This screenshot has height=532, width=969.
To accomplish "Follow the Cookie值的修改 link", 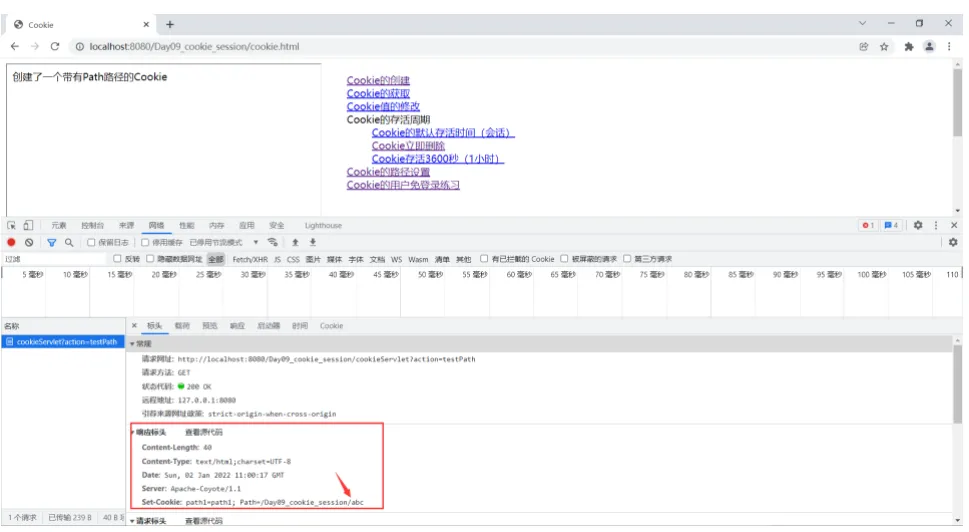I will click(x=383, y=106).
